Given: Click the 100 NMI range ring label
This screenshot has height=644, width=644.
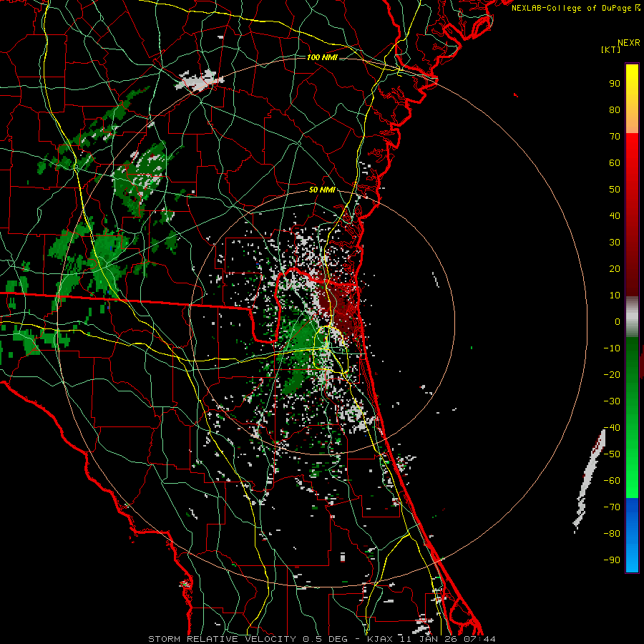Looking at the screenshot, I should pos(322,57).
